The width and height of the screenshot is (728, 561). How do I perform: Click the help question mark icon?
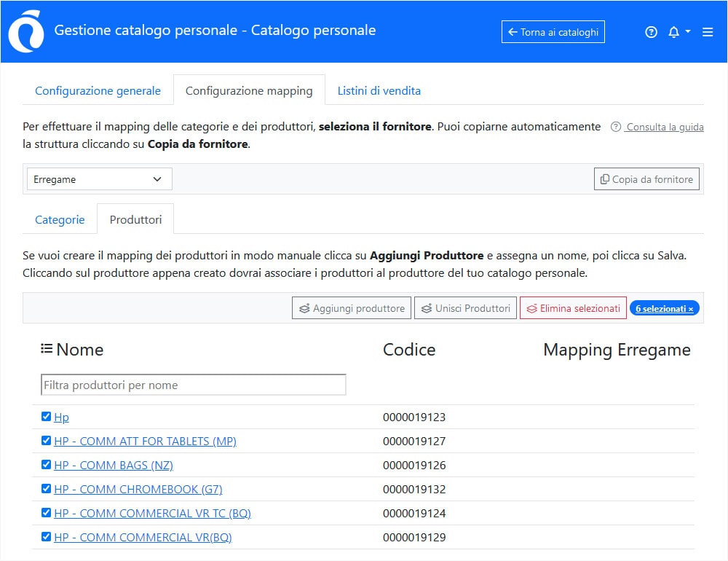tap(651, 31)
